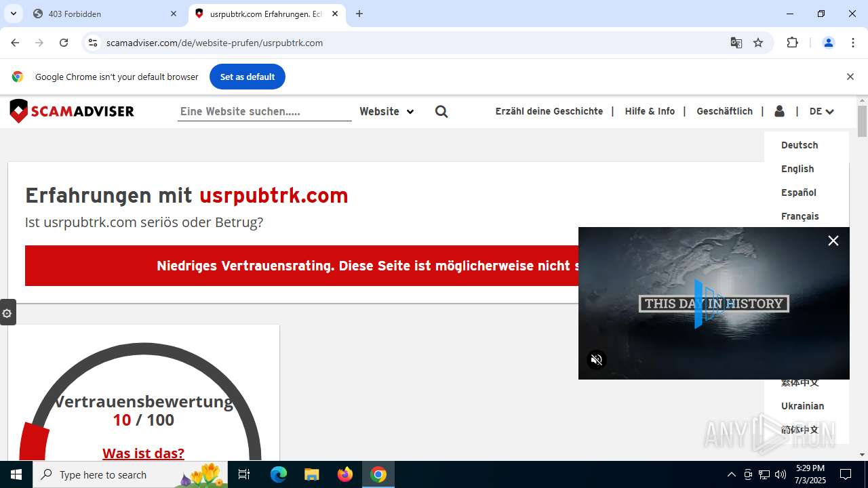Click the Scamadviser shield logo
The image size is (868, 488).
19,111
